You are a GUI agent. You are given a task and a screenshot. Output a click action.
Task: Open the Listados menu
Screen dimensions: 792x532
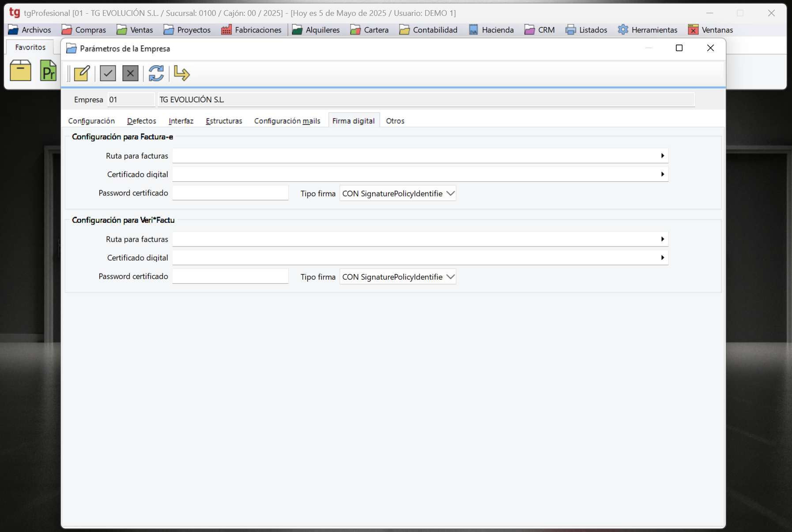click(x=586, y=30)
